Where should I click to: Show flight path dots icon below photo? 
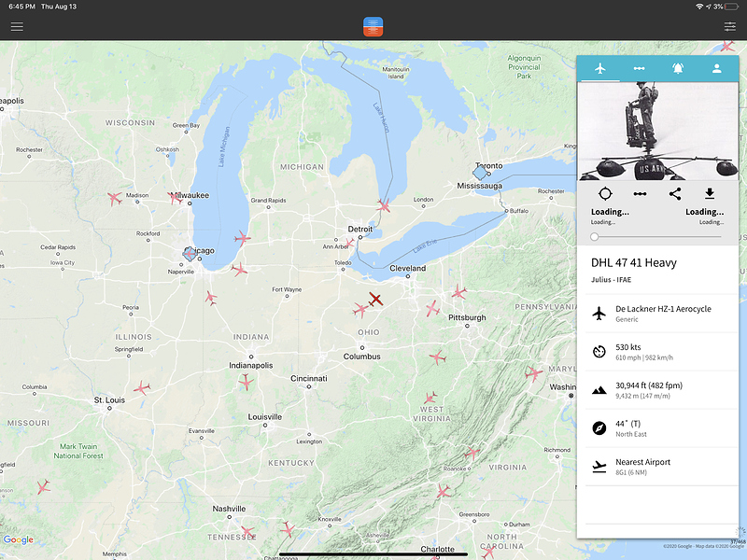[640, 194]
